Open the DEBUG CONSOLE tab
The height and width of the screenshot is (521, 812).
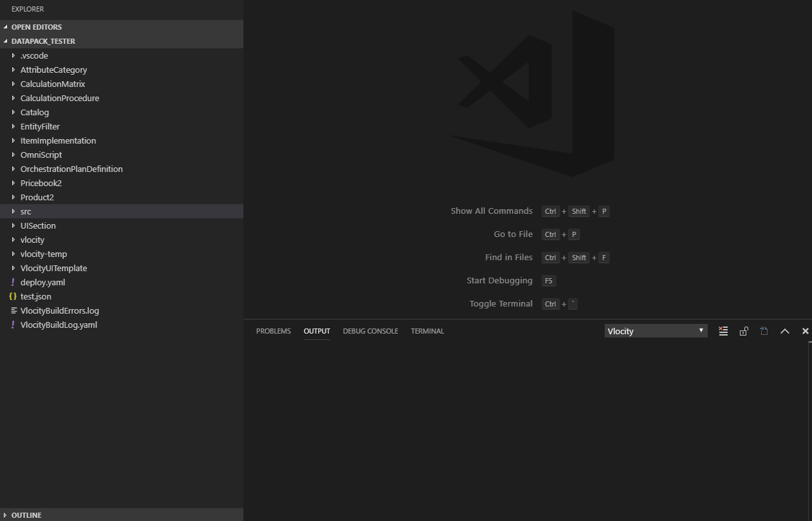(370, 331)
